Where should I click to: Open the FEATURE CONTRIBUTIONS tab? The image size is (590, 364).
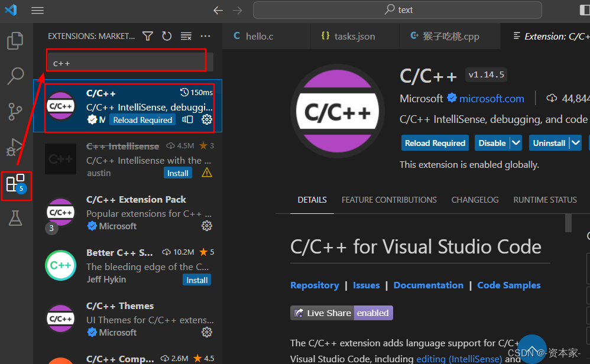(x=389, y=200)
